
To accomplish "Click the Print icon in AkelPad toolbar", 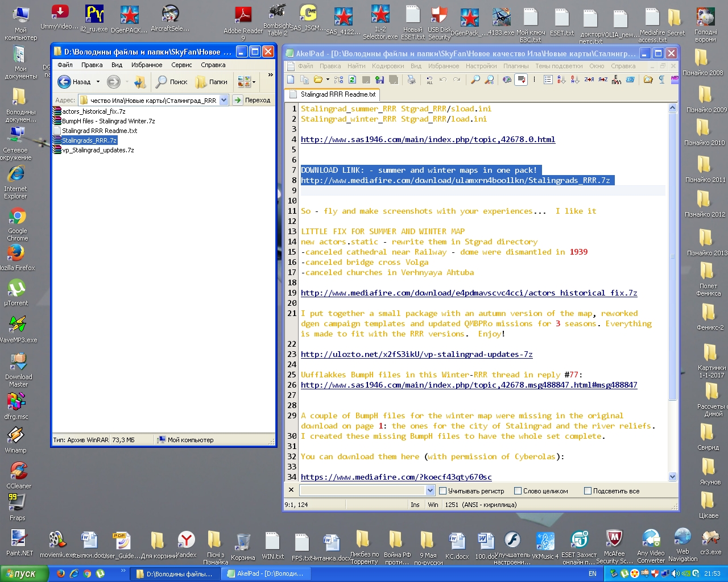I will tap(411, 80).
